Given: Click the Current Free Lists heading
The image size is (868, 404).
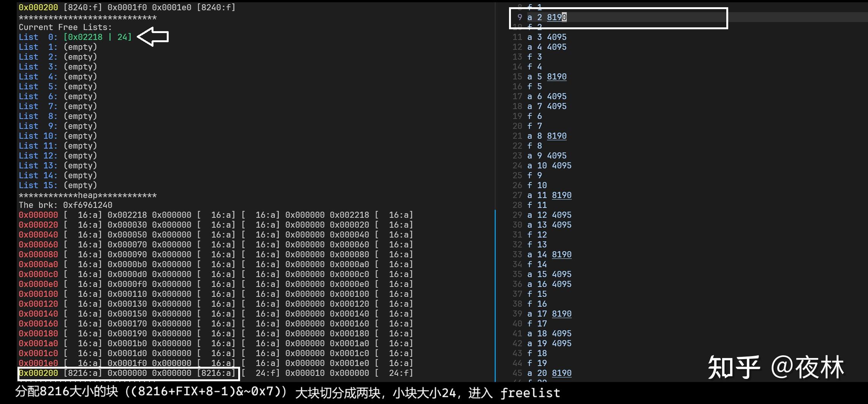Looking at the screenshot, I should tap(65, 27).
